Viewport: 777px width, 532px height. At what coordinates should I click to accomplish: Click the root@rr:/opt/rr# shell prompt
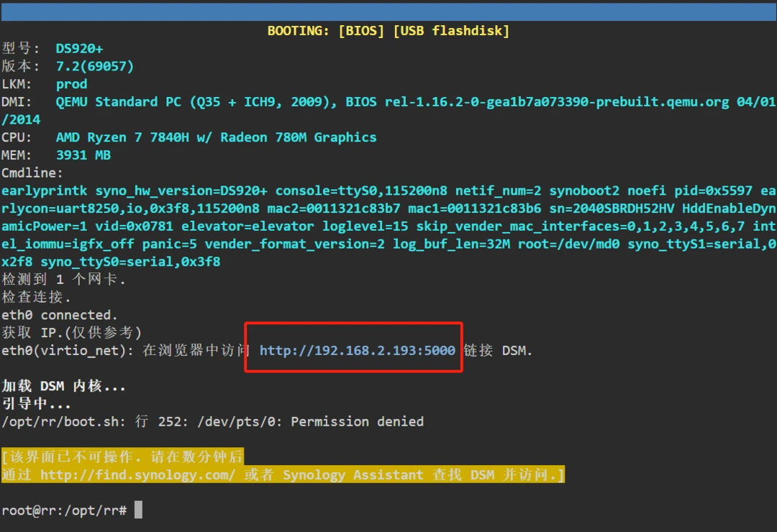click(x=64, y=510)
